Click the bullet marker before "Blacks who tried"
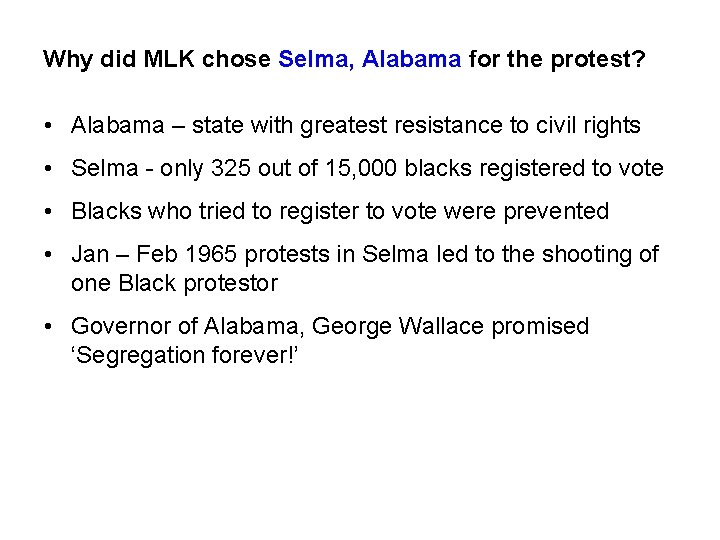The width and height of the screenshot is (720, 540). coord(48,212)
